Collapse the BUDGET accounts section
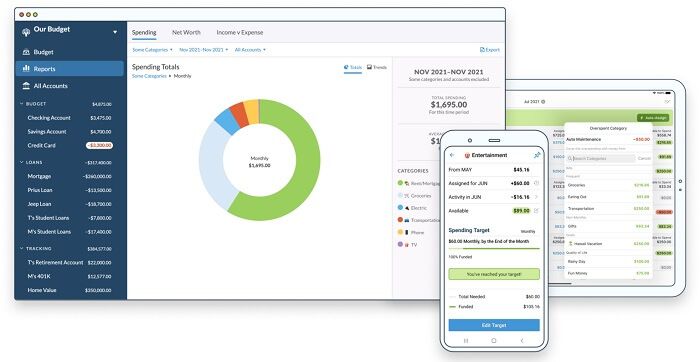 coord(21,104)
